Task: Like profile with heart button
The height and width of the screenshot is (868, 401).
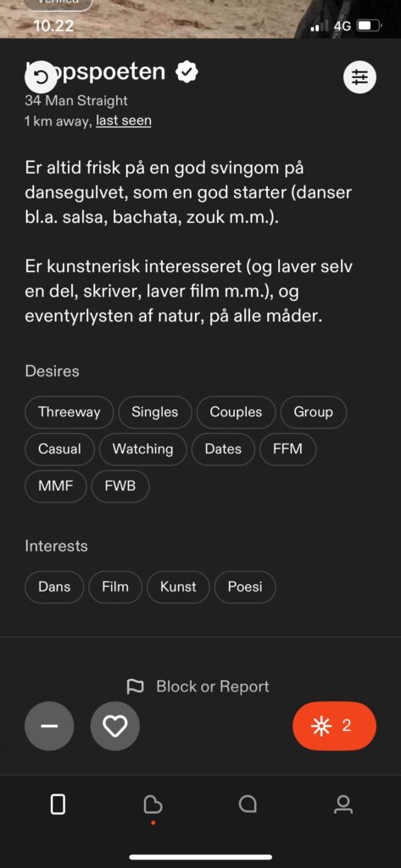Action: coord(115,726)
